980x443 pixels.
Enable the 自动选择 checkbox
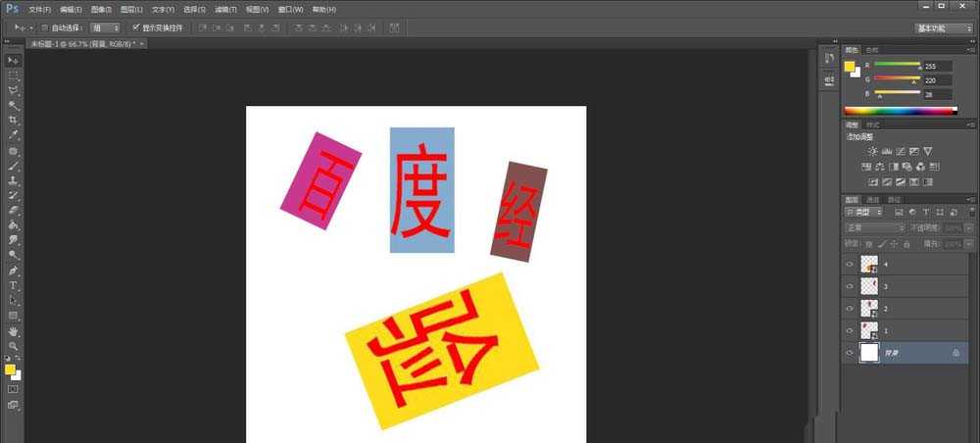[46, 27]
